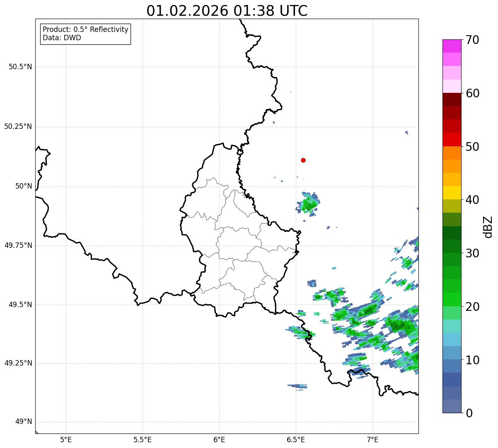Click the latitude label '49.75°N'

click(18, 245)
